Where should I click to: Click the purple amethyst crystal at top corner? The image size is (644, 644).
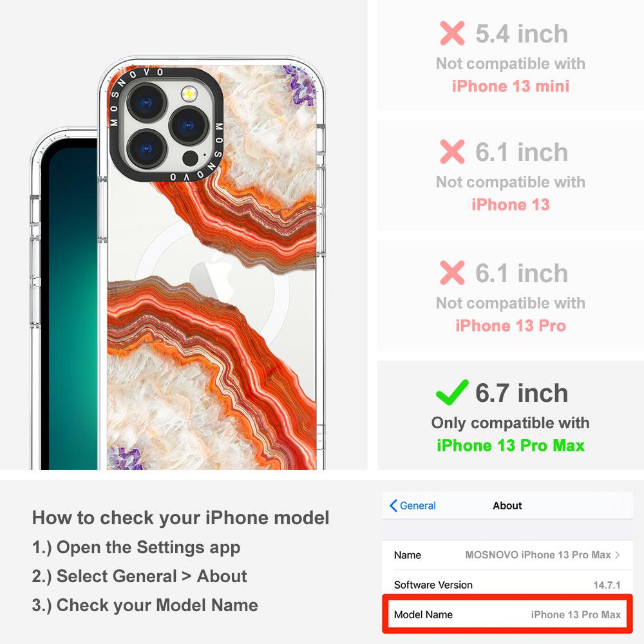coord(300,86)
